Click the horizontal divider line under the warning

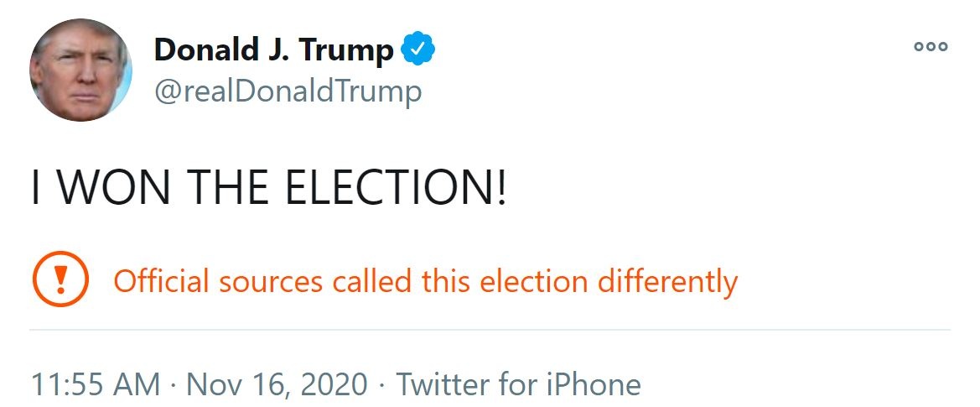click(x=490, y=330)
